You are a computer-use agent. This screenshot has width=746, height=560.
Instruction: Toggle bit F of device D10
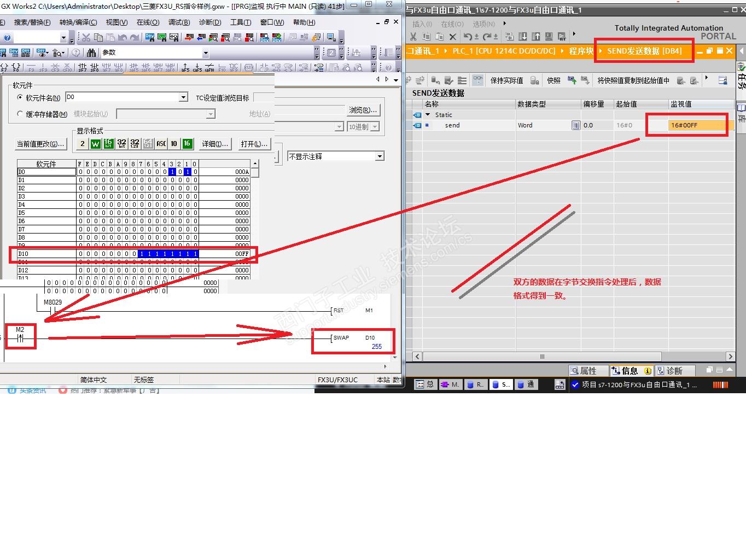click(x=80, y=254)
